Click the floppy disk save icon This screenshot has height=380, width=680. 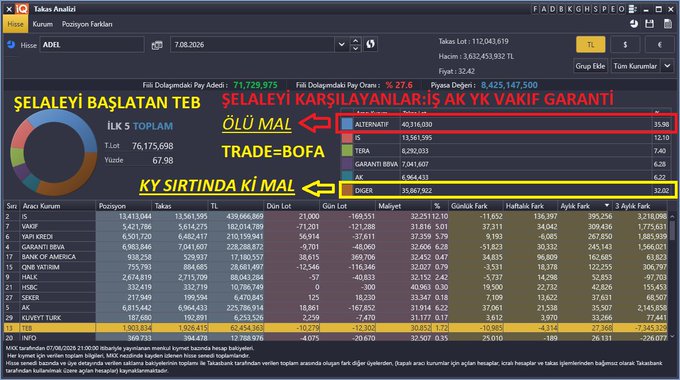[649, 24]
